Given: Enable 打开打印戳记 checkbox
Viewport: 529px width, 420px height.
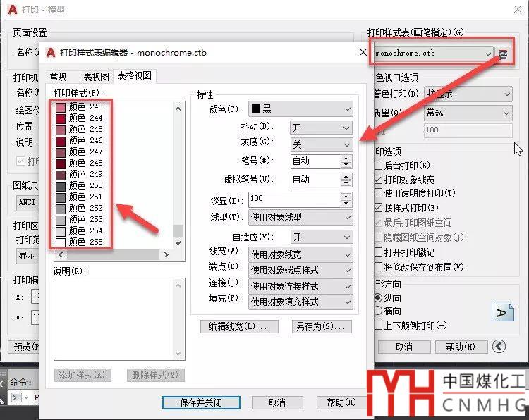Looking at the screenshot, I should click(x=378, y=252).
